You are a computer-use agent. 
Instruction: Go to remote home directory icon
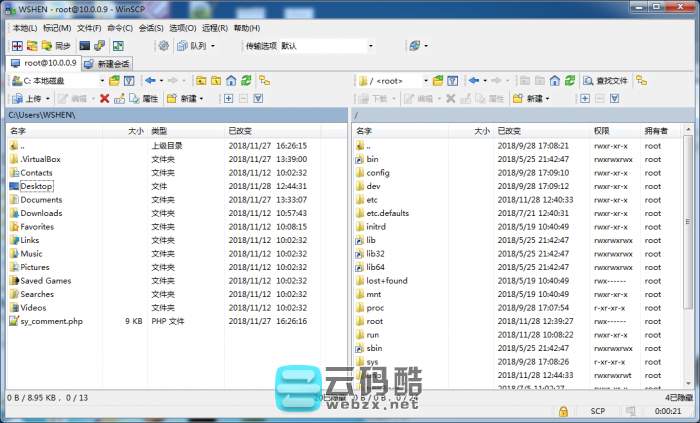[554, 81]
